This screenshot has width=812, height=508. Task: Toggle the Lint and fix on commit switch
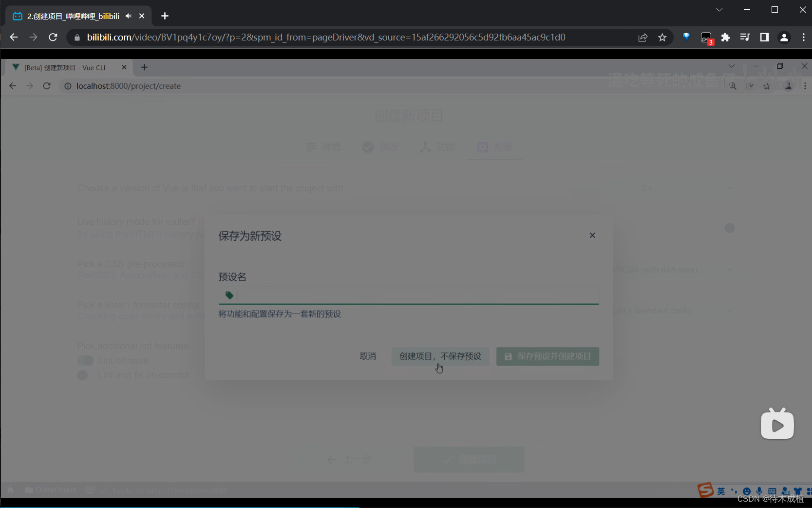tap(83, 375)
